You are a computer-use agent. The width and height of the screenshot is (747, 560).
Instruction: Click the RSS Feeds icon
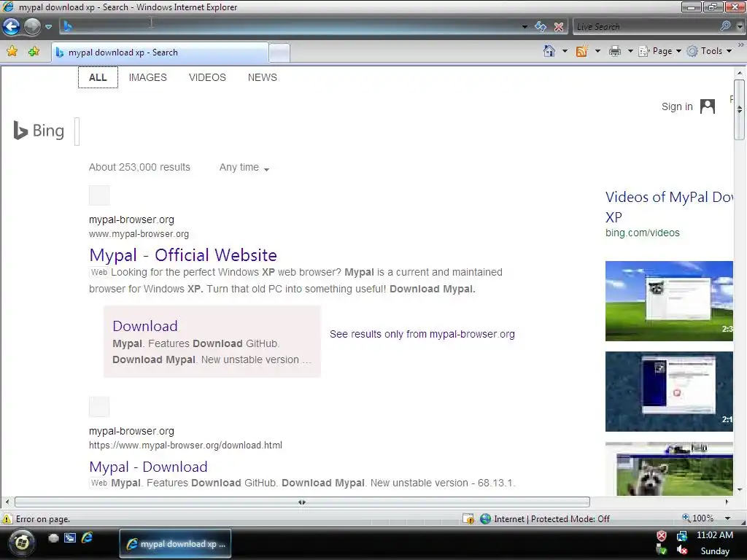point(581,51)
